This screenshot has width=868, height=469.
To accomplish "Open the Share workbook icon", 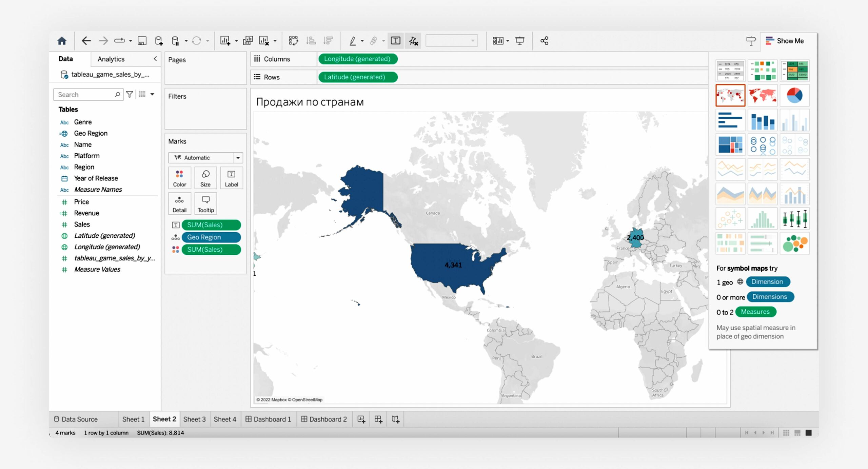I will pos(544,41).
